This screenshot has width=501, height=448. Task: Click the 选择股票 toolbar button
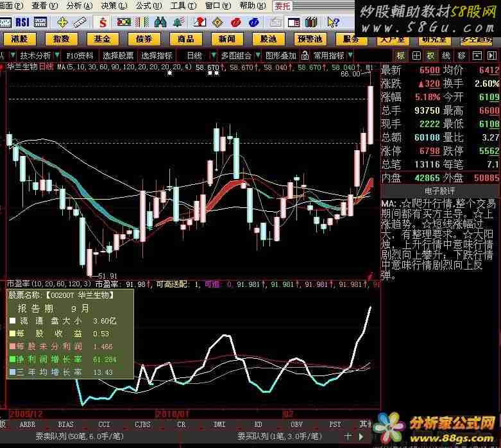[x=118, y=56]
